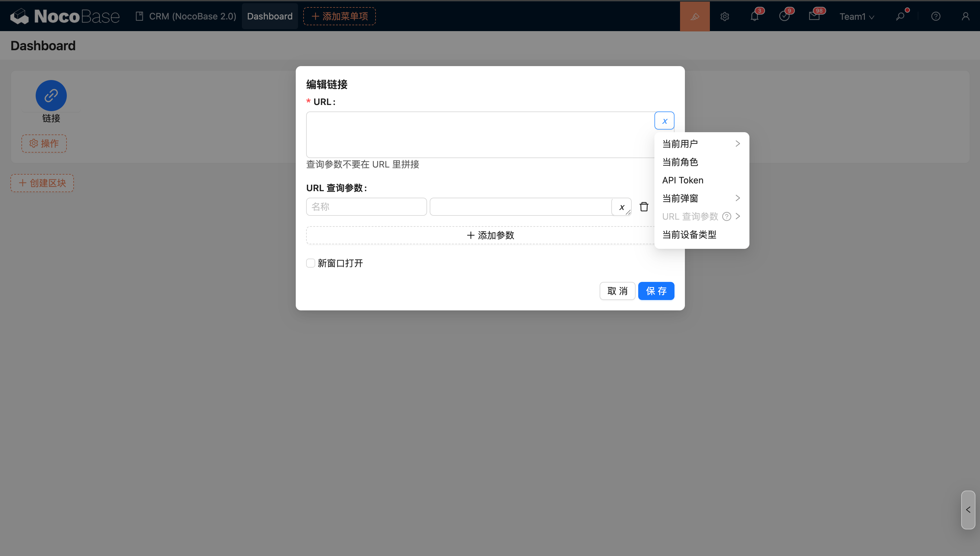The height and width of the screenshot is (556, 980).
Task: Open the Team1 dropdown
Action: [856, 17]
